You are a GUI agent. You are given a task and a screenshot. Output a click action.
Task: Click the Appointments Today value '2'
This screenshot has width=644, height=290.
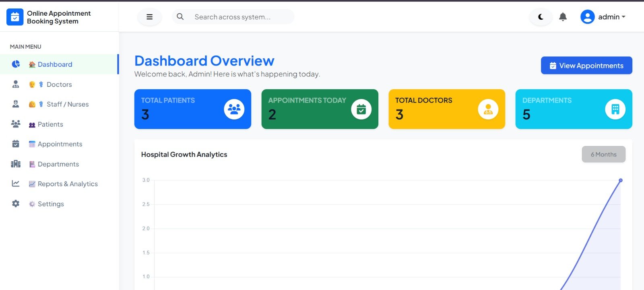[x=272, y=115]
